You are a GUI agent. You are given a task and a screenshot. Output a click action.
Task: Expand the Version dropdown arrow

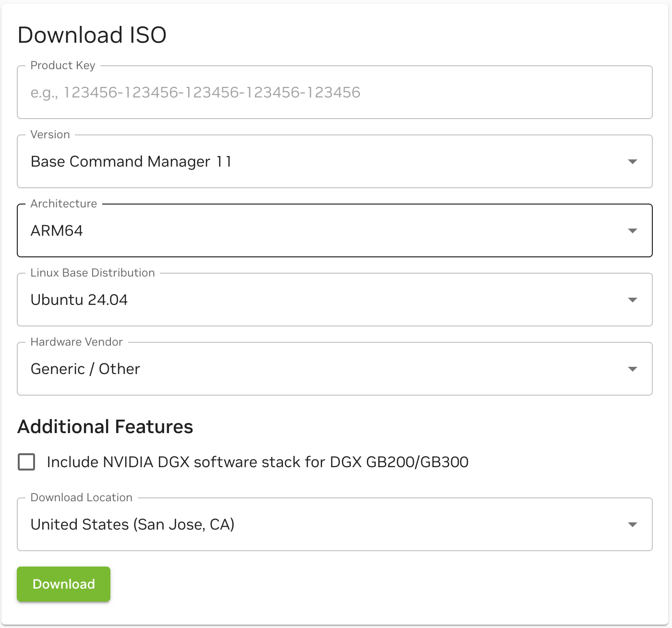click(x=633, y=162)
